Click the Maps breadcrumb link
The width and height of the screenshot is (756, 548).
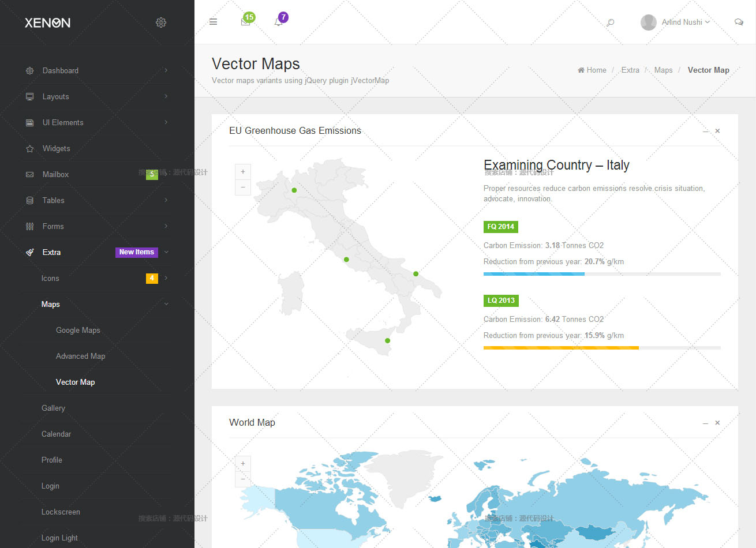click(663, 70)
